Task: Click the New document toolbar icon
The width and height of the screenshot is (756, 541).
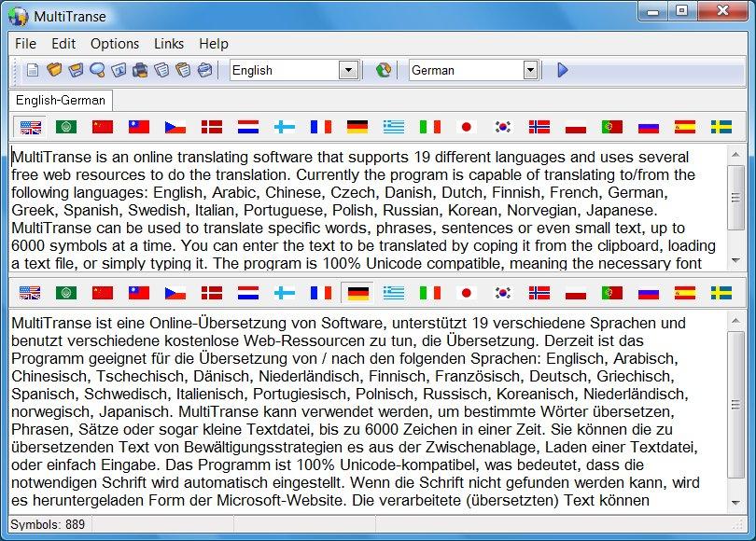Action: point(33,70)
